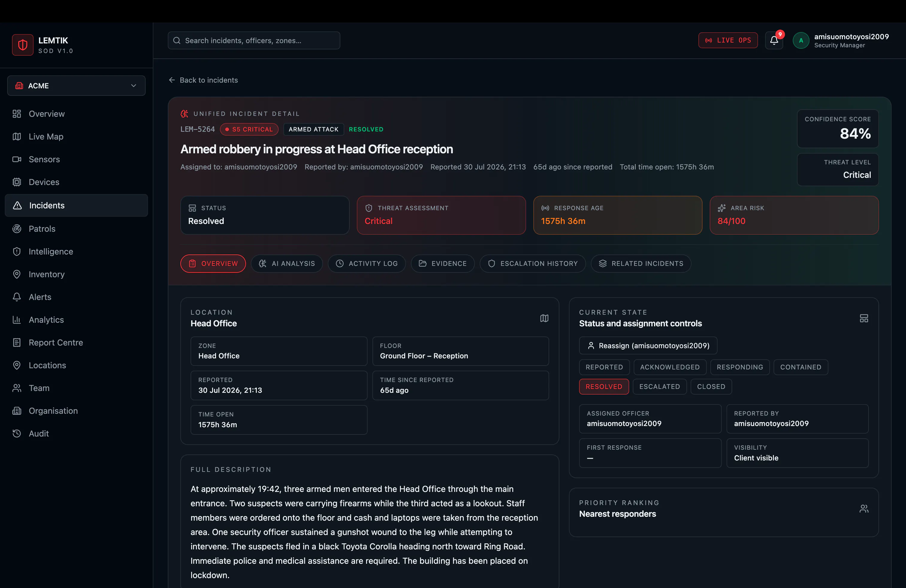The image size is (906, 588).
Task: Expand the ACME organisation dropdown
Action: pyautogui.click(x=76, y=86)
